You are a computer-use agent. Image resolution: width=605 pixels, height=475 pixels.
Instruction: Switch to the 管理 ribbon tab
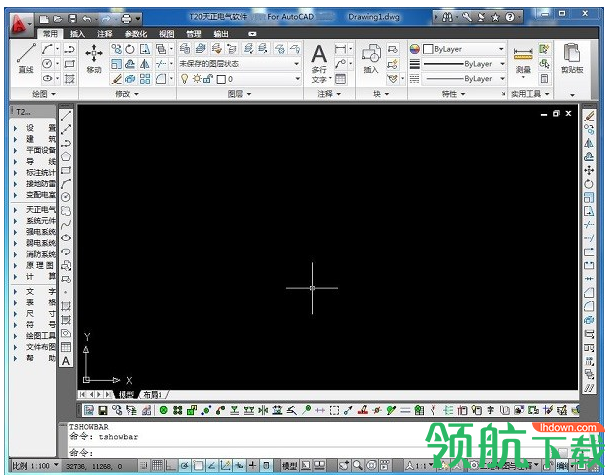pos(194,34)
